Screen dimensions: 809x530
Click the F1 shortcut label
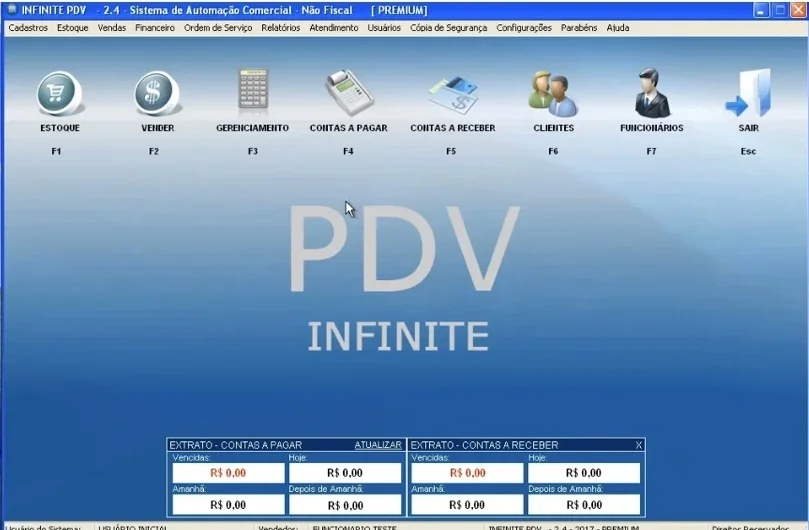[56, 151]
